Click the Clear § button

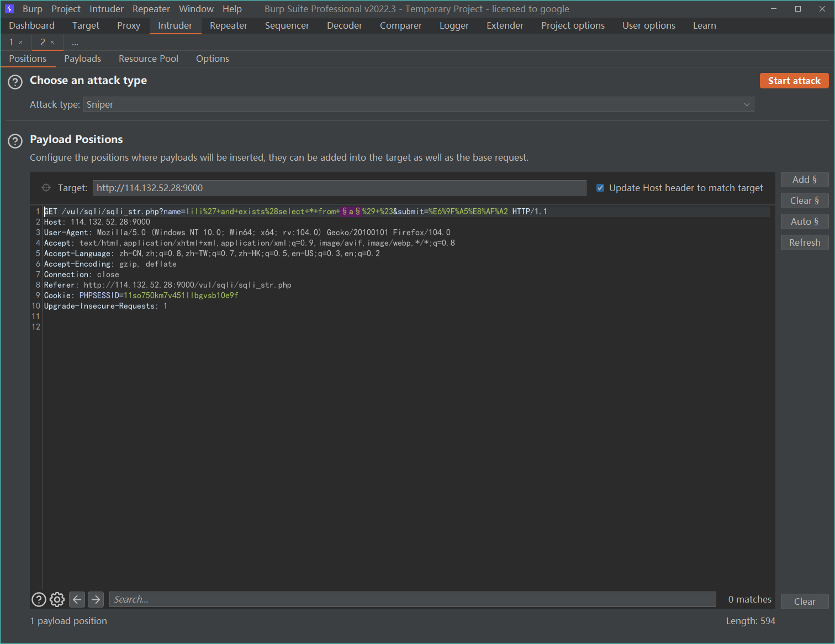805,200
